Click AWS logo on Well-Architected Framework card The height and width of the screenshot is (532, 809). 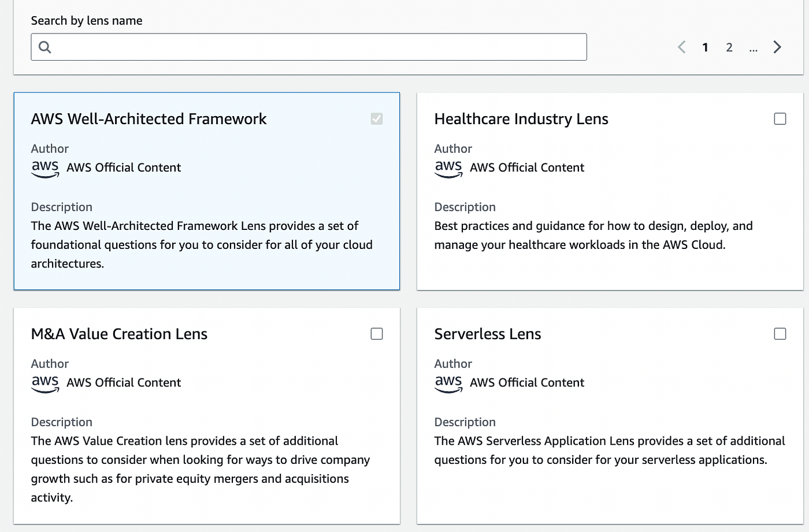pos(45,168)
